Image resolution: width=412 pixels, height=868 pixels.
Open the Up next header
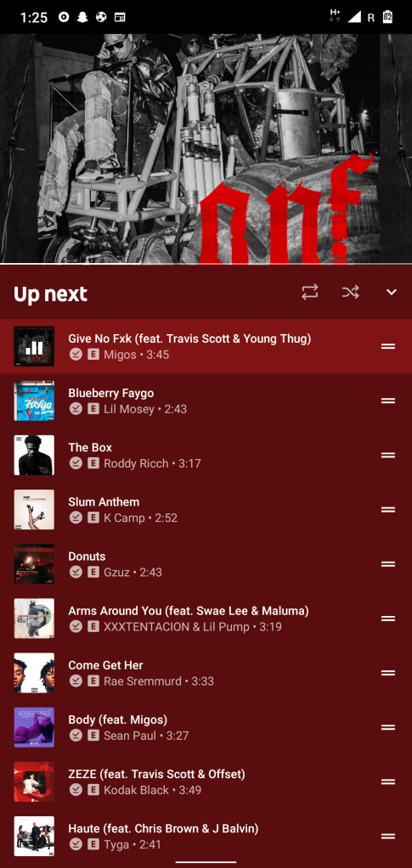tap(50, 294)
